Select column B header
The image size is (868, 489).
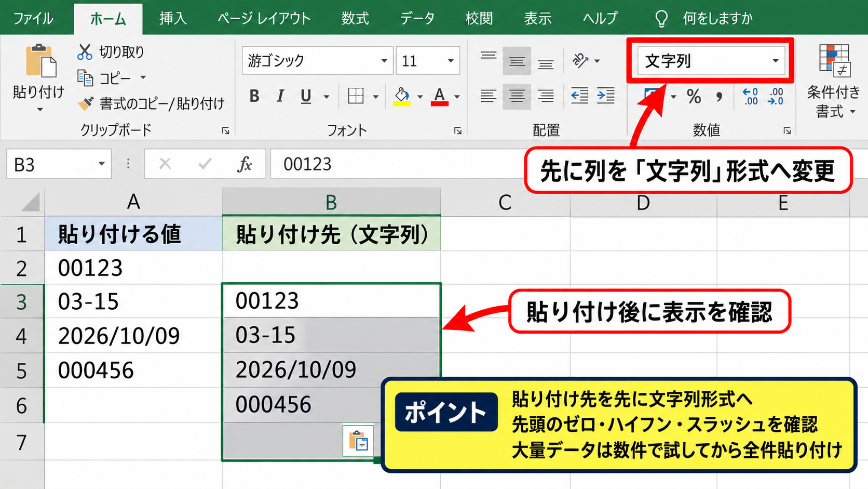click(331, 202)
